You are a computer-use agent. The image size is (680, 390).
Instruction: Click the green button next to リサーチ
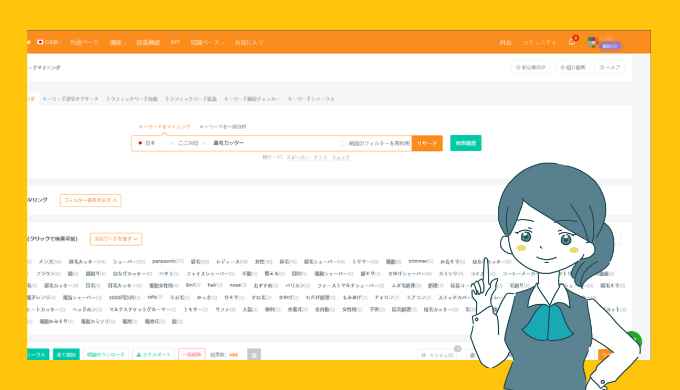[x=465, y=143]
